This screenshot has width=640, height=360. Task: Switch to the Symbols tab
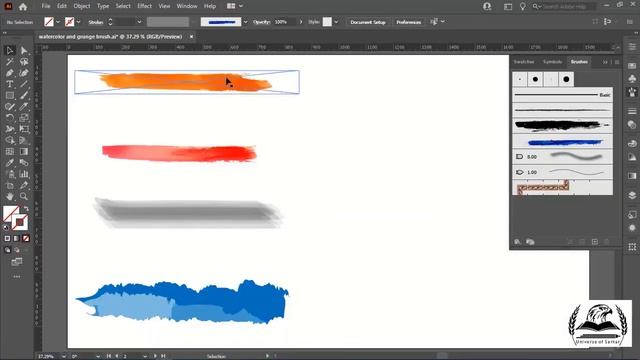(x=552, y=62)
